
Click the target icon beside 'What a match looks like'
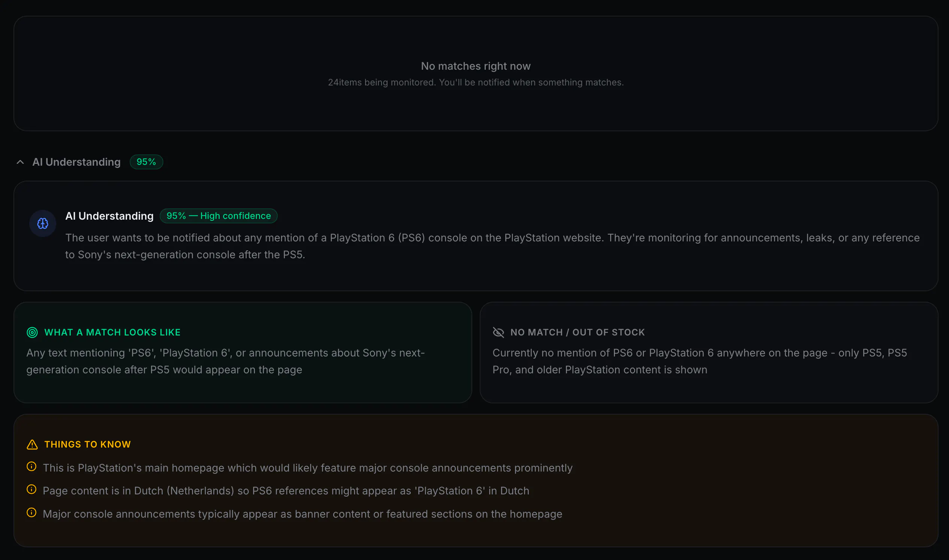(33, 332)
